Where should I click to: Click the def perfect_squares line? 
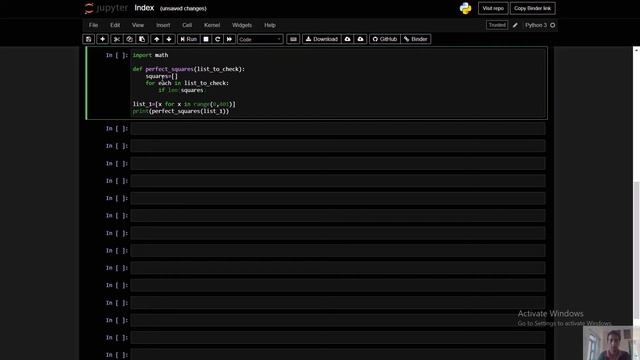click(189, 69)
